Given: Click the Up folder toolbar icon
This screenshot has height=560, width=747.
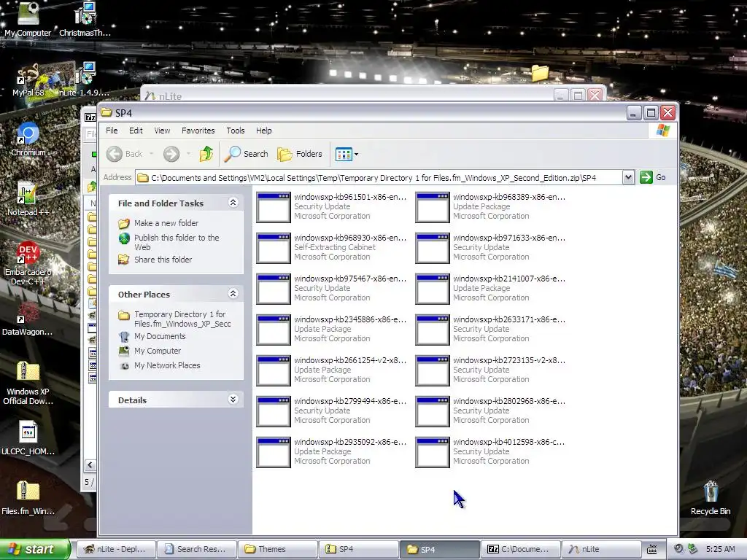Looking at the screenshot, I should 206,154.
